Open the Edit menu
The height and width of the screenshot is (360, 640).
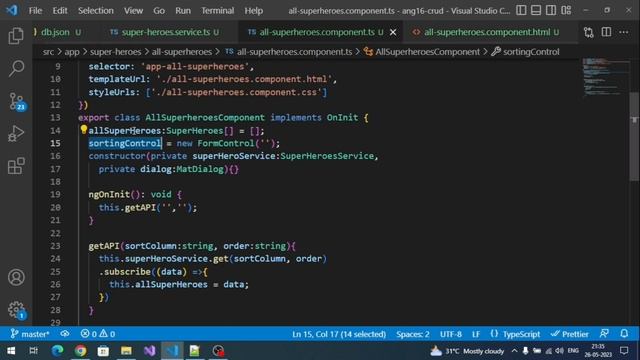60,11
